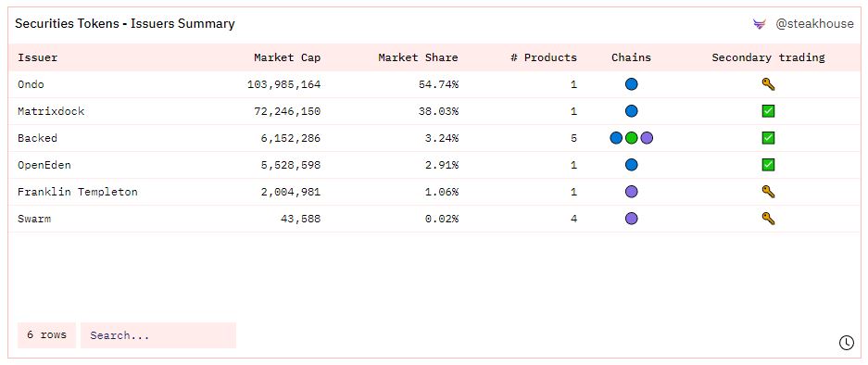Click the green checkmark in the OpenEden row
The height and width of the screenshot is (365, 868).
click(768, 165)
